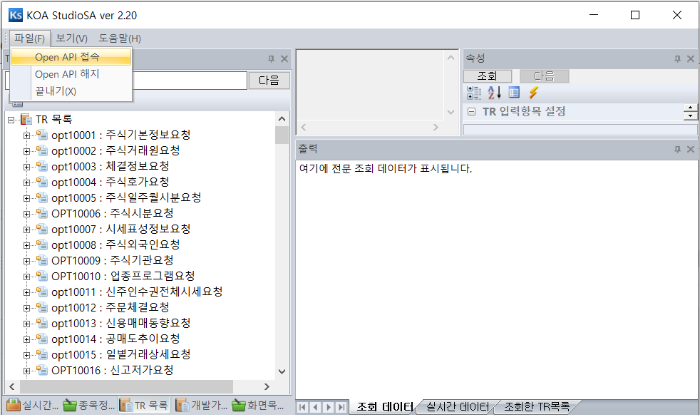The width and height of the screenshot is (700, 415).
Task: Switch to the 개발가... bottom tab
Action: point(201,405)
